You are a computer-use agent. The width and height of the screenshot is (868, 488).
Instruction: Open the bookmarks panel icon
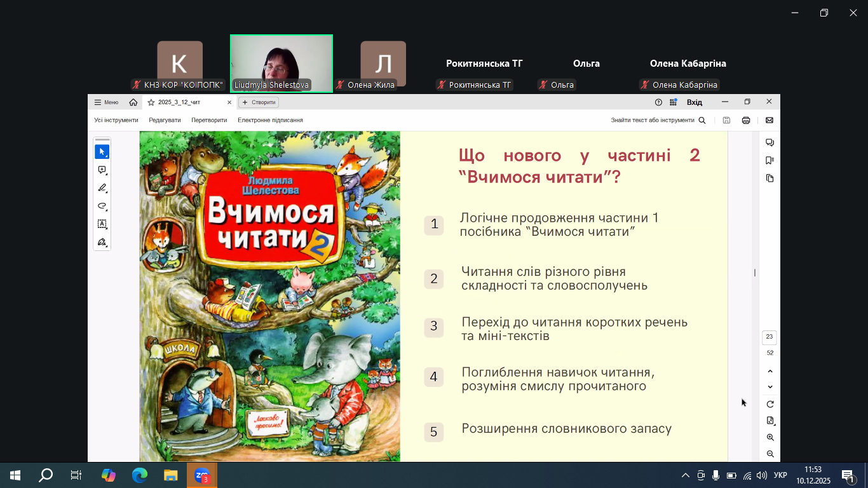(770, 160)
